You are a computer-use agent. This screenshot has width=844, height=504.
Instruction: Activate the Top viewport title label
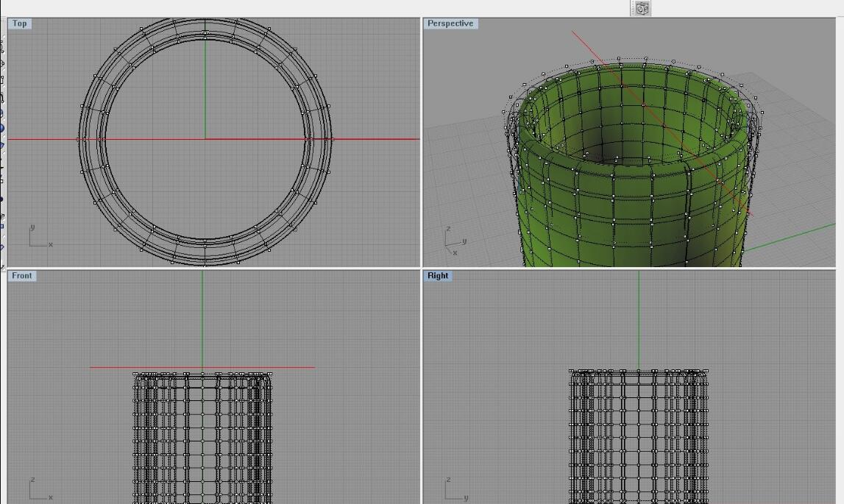point(19,24)
